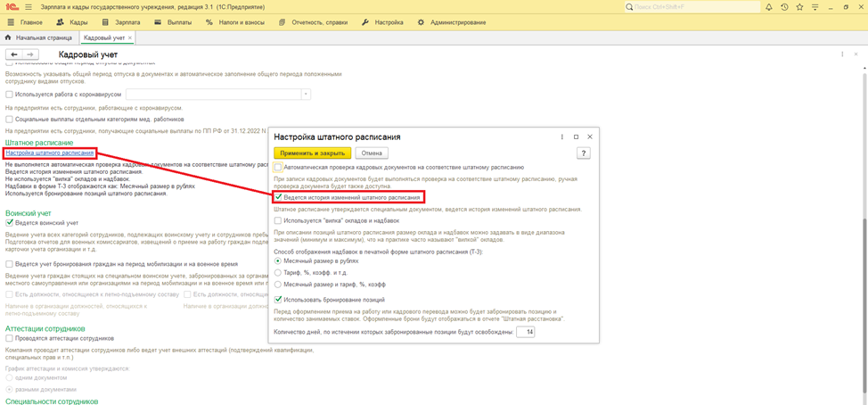This screenshot has height=405, width=868.
Task: Enable Используется работа с коронавирусом checkbox
Action: 9,95
